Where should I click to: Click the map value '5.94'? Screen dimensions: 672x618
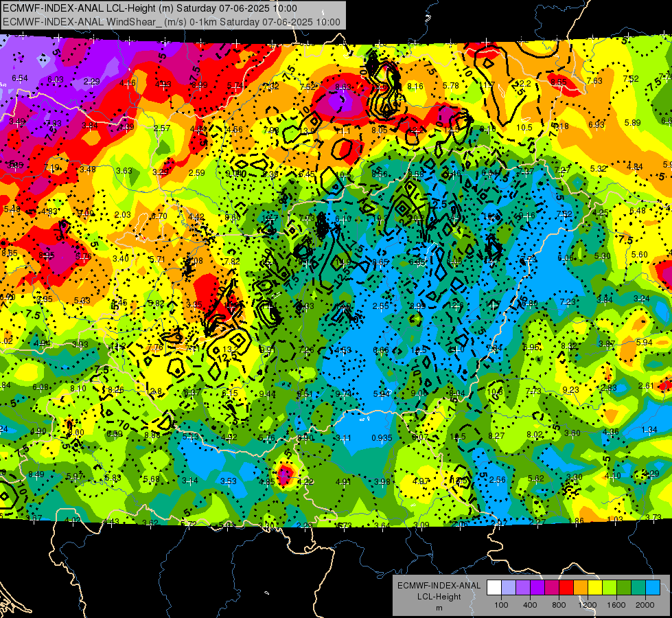pos(644,342)
